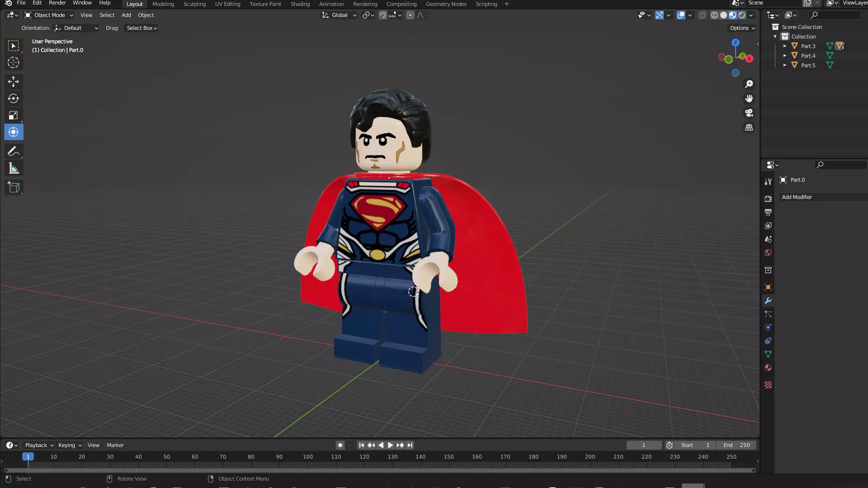Open the Keying dropdown in timeline
The width and height of the screenshot is (868, 488).
(70, 446)
